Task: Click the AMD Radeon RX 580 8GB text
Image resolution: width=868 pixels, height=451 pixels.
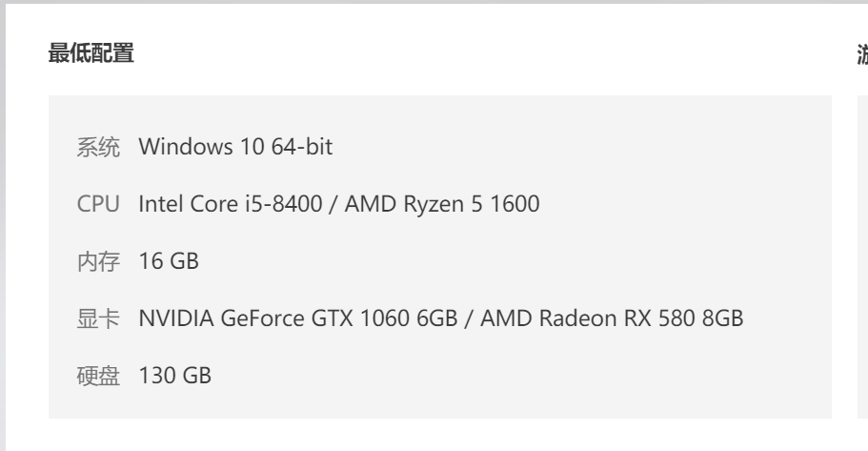Action: tap(611, 318)
